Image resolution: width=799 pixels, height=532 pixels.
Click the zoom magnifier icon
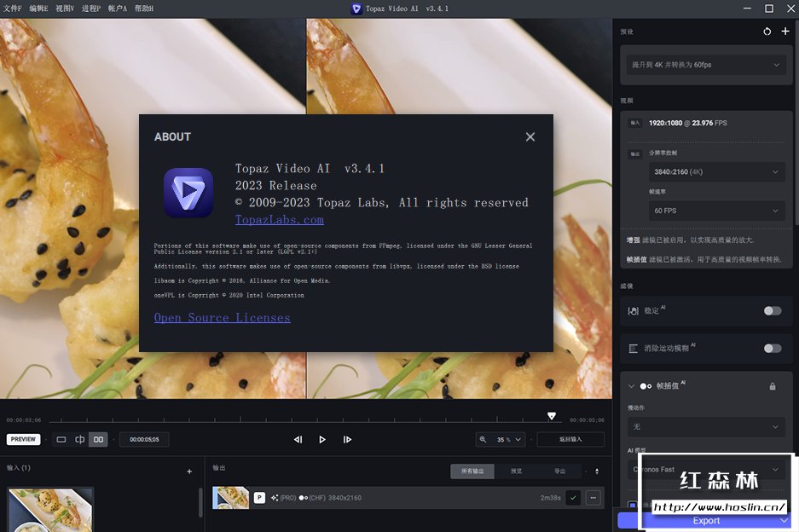[x=483, y=439]
